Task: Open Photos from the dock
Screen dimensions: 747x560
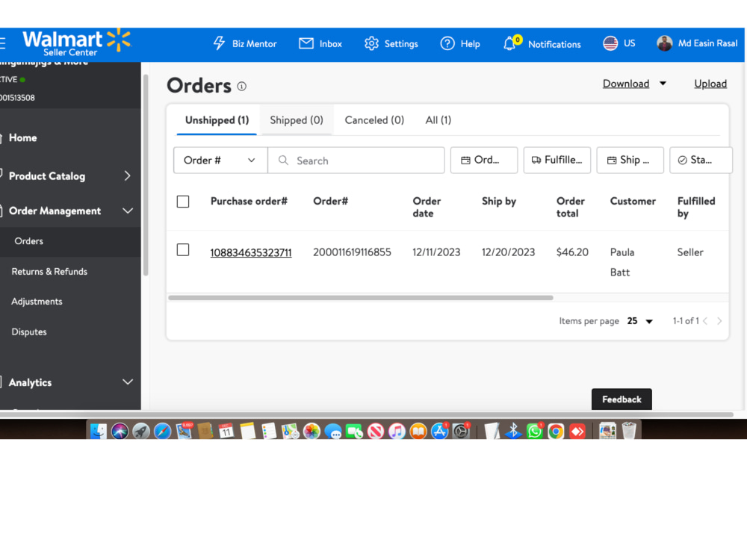Action: pos(311,431)
